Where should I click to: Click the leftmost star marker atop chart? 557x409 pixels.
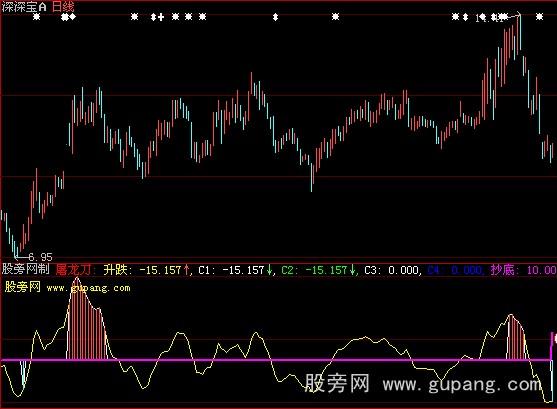tap(37, 17)
